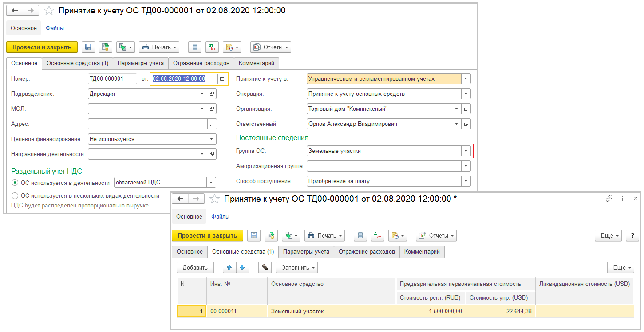Select ОС используется в нескольких видах деятельности

[15, 195]
